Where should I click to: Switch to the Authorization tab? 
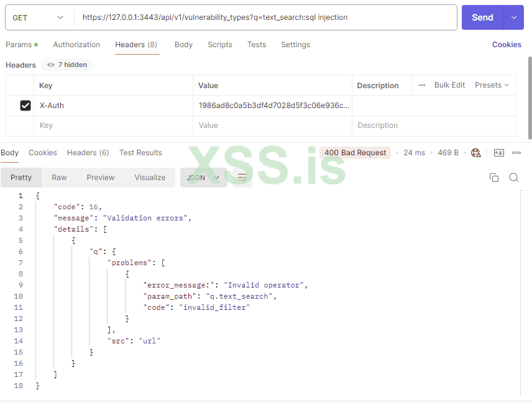point(76,45)
